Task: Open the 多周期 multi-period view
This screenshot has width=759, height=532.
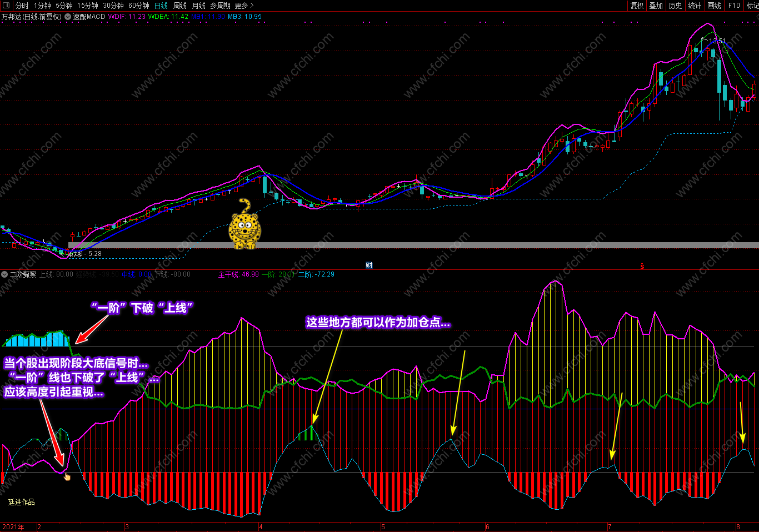Action: [220, 6]
